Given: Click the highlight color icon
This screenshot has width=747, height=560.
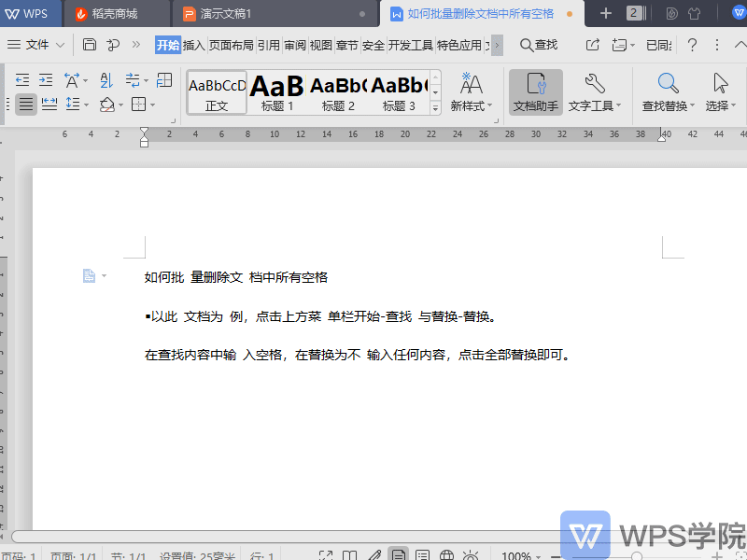Looking at the screenshot, I should (106, 104).
